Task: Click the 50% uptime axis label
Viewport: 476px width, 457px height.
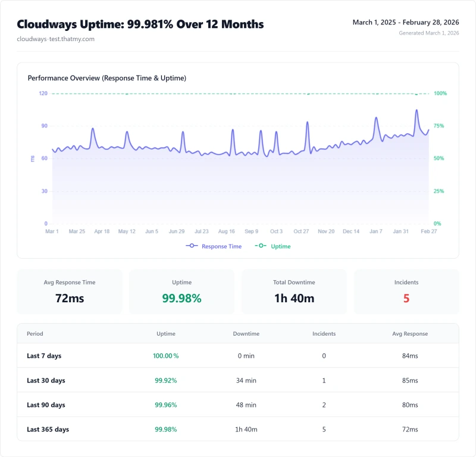Action: [439, 158]
